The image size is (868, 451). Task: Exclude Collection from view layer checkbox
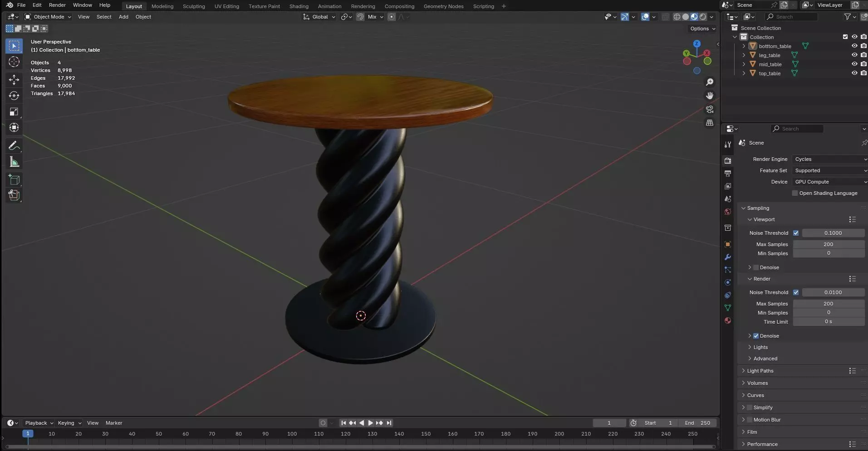coord(845,37)
